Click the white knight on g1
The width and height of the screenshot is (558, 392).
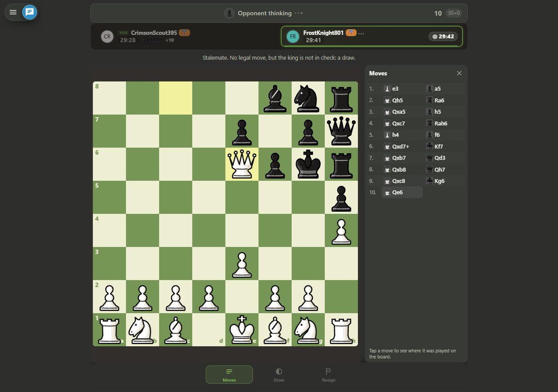click(308, 330)
